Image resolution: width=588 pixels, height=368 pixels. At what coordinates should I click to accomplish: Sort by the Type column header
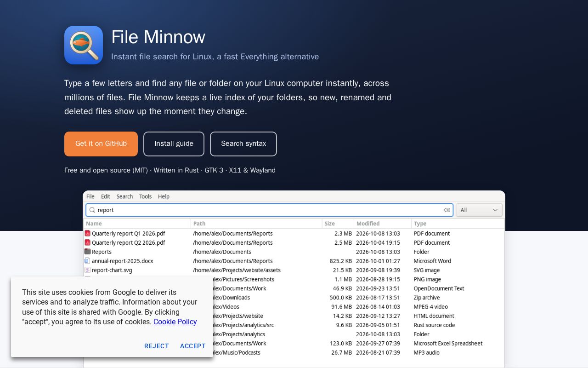[458, 224]
